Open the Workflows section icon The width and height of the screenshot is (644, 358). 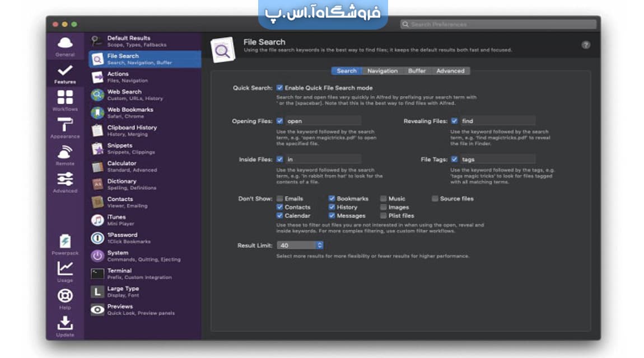(65, 98)
